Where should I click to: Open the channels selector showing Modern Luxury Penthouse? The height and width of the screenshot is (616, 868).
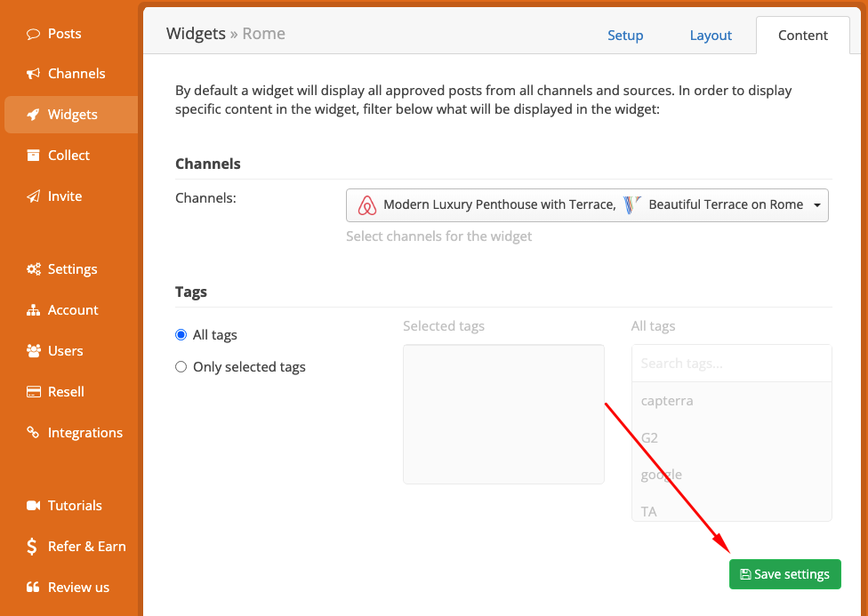[587, 205]
